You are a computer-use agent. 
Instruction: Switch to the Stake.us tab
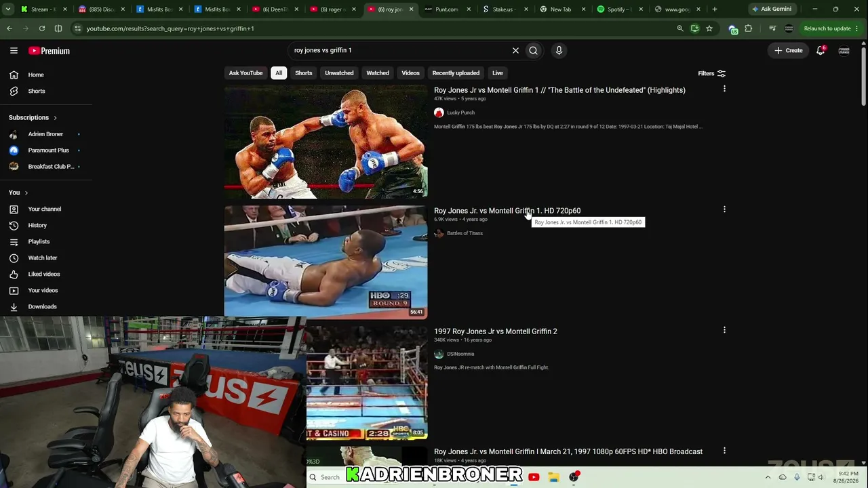505,9
